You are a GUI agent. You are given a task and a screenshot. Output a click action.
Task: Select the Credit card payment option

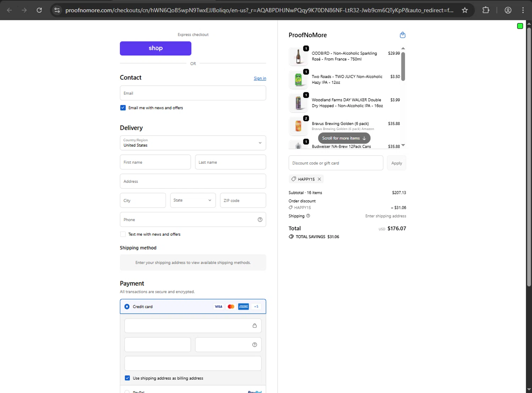[127, 306]
